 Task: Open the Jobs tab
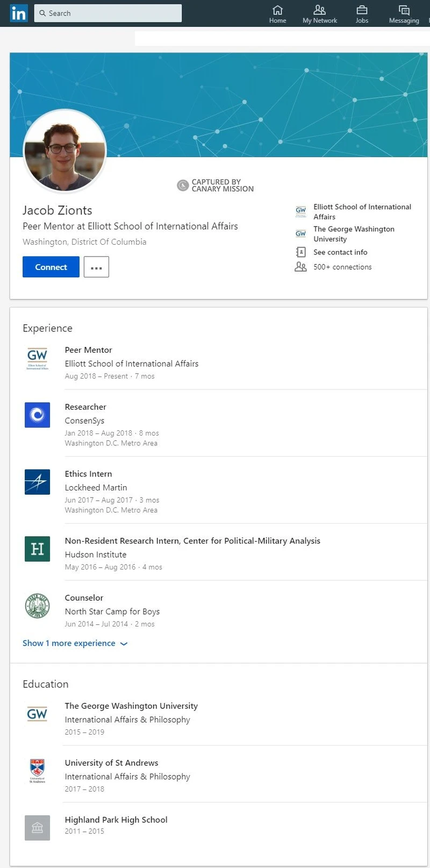[x=362, y=14]
